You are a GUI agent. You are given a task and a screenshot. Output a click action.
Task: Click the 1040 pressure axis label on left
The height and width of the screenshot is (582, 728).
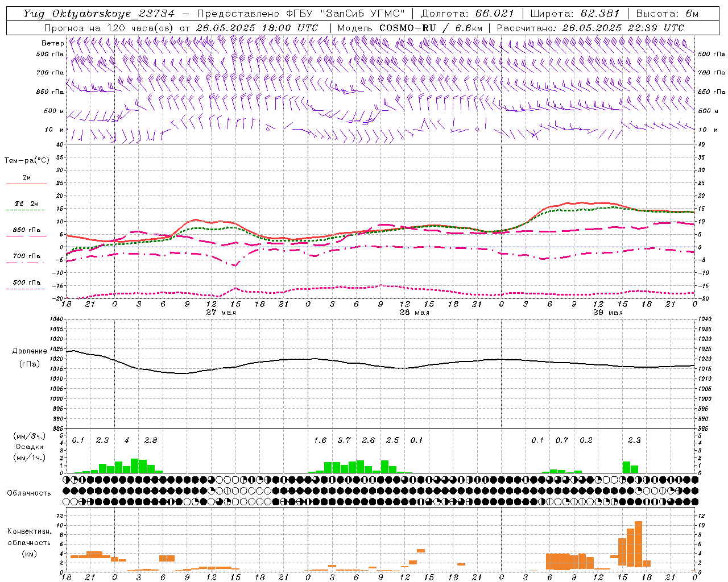(56, 319)
